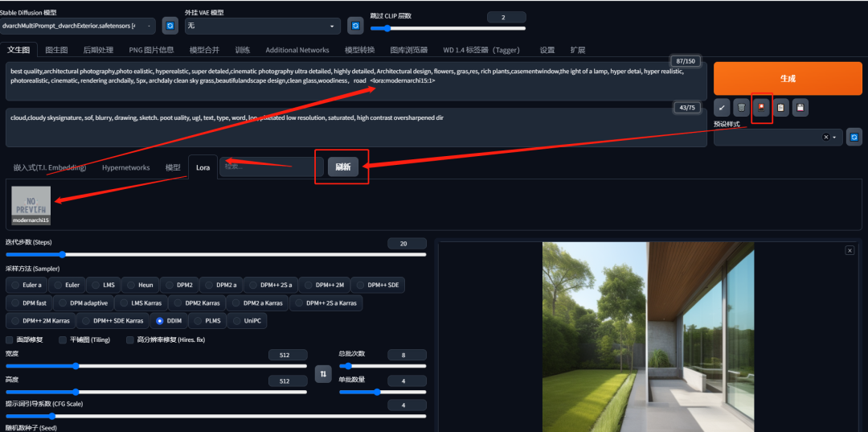Open the 扩展 (Extensions) tab
The image size is (868, 432).
pos(578,50)
